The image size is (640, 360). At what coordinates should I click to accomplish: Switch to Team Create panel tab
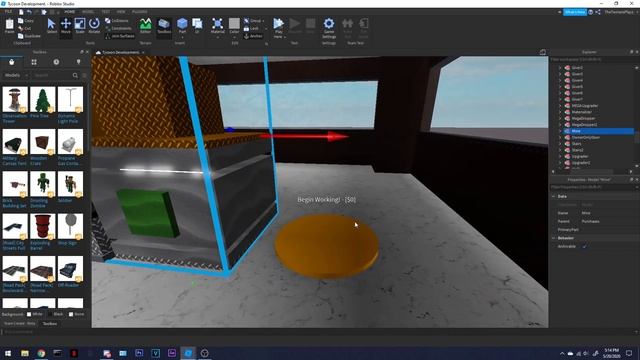(20, 324)
